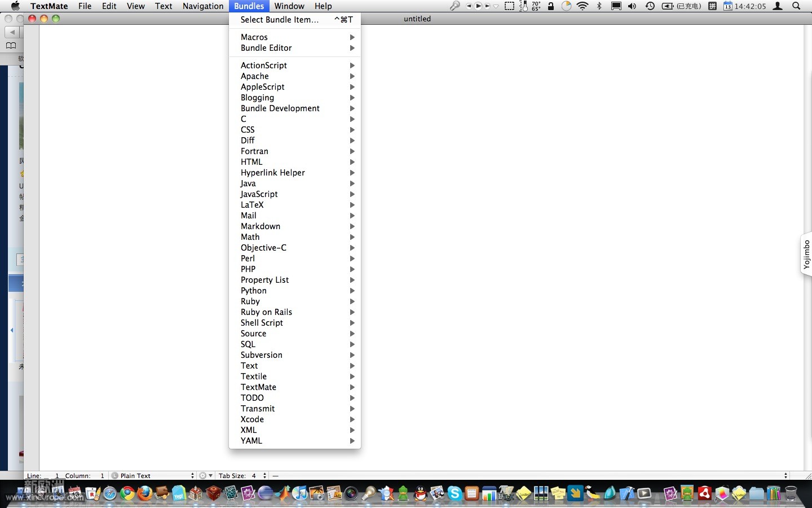Select the CSS bundle entry

(x=295, y=130)
